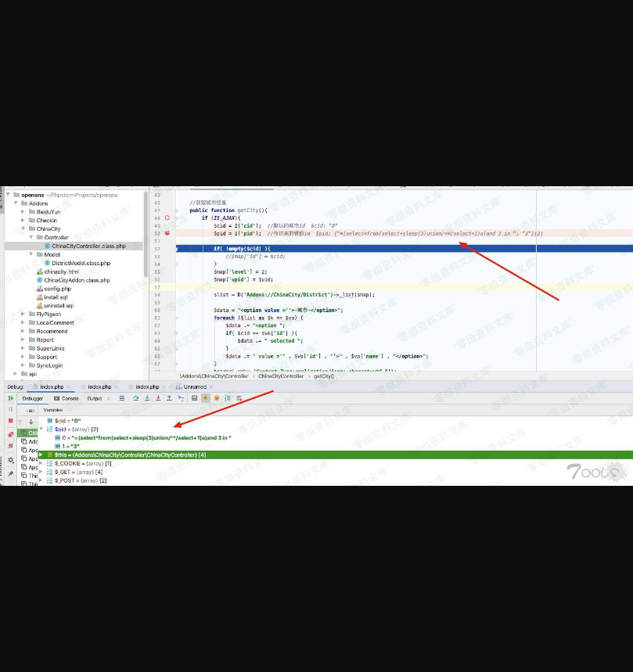633x672 pixels.
Task: Click the red Force Step Into icon
Action: 158,398
